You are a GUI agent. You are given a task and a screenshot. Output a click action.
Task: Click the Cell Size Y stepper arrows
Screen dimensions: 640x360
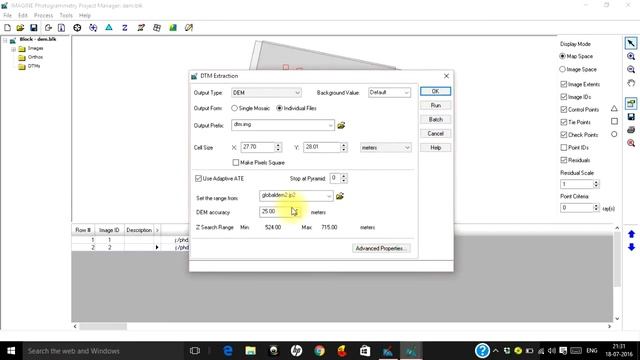click(344, 147)
